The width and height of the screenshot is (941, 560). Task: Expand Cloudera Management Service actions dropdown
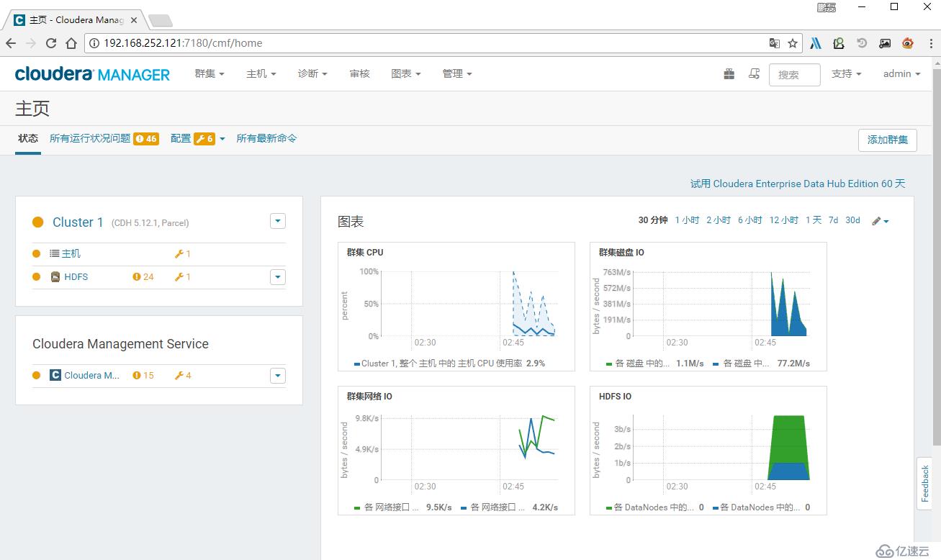pos(278,376)
